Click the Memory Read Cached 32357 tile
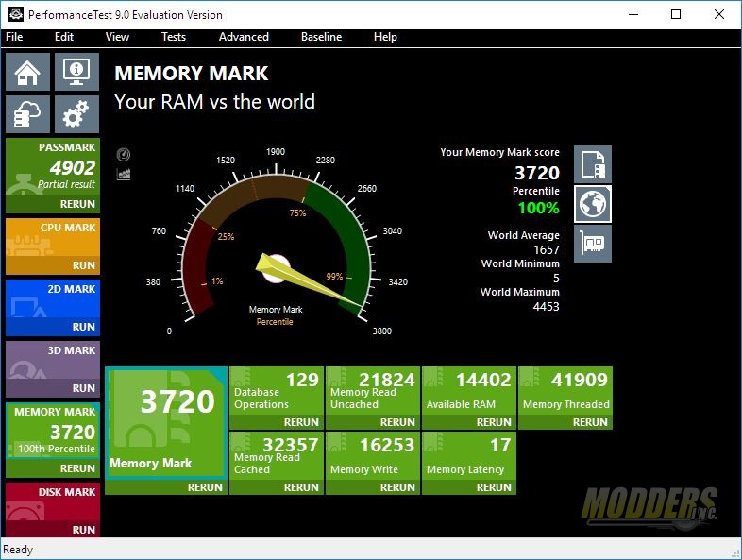This screenshot has height=560, width=742. tap(277, 456)
